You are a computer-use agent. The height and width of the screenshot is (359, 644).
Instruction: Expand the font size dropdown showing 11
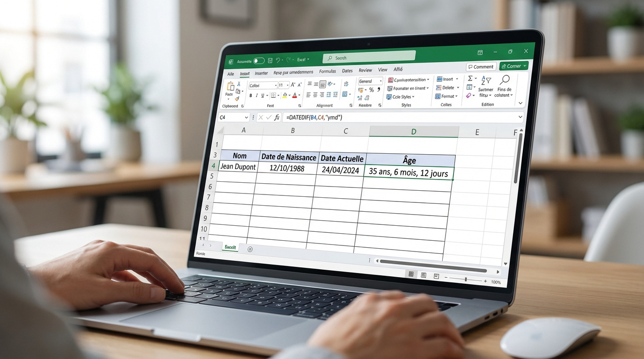[283, 85]
